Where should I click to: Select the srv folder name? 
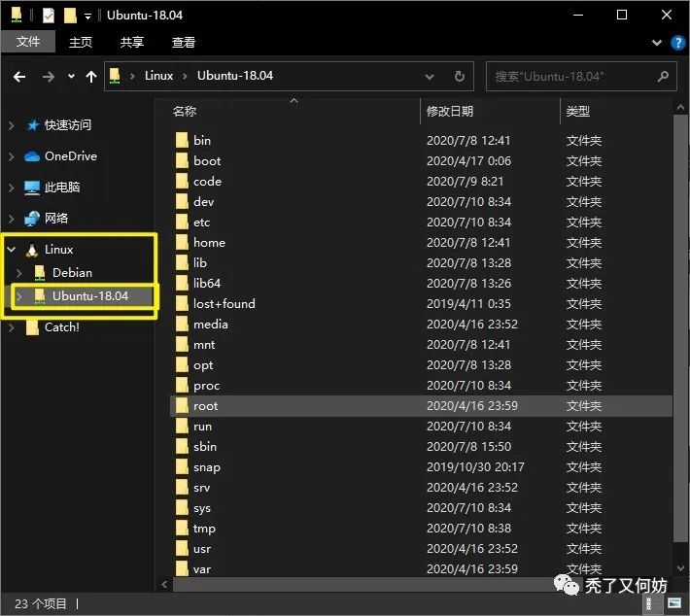(201, 488)
